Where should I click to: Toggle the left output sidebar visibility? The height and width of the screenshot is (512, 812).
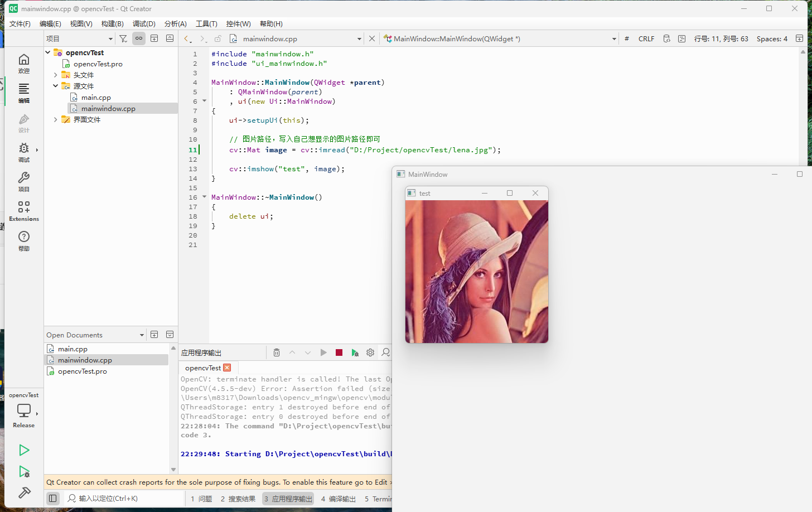tap(53, 498)
